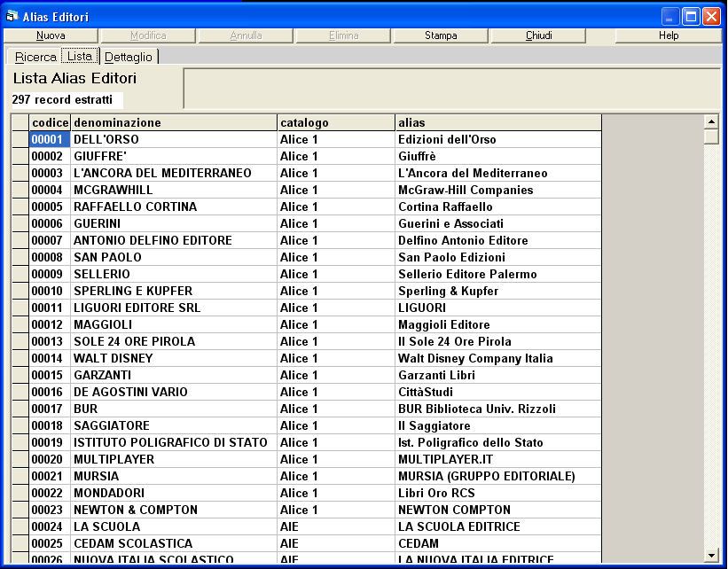
Task: Select DE AGOSTINI VARIO denomination
Action: (x=174, y=392)
